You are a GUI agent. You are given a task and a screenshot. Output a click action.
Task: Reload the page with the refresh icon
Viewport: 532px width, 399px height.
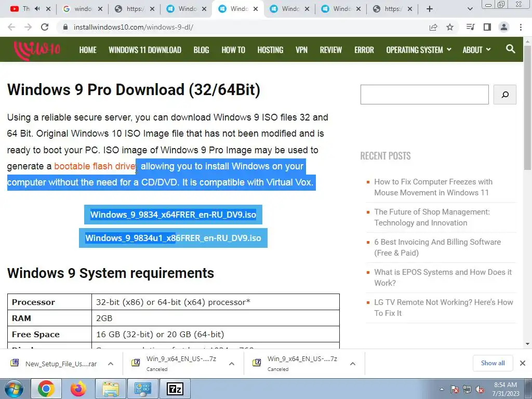coord(45,27)
